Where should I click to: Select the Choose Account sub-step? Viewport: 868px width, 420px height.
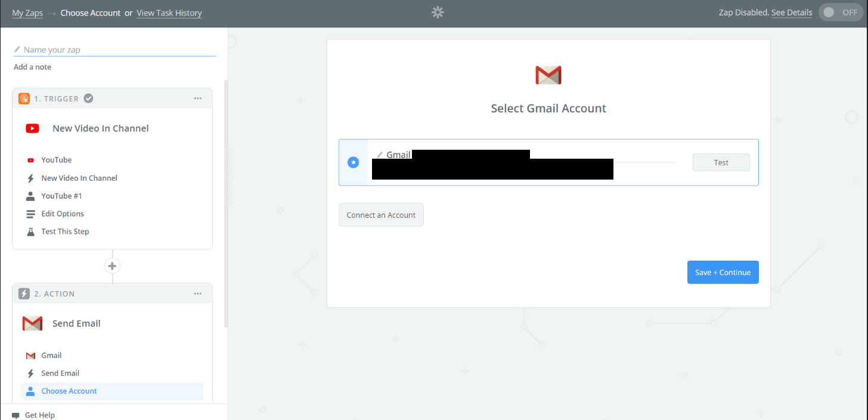click(x=113, y=391)
